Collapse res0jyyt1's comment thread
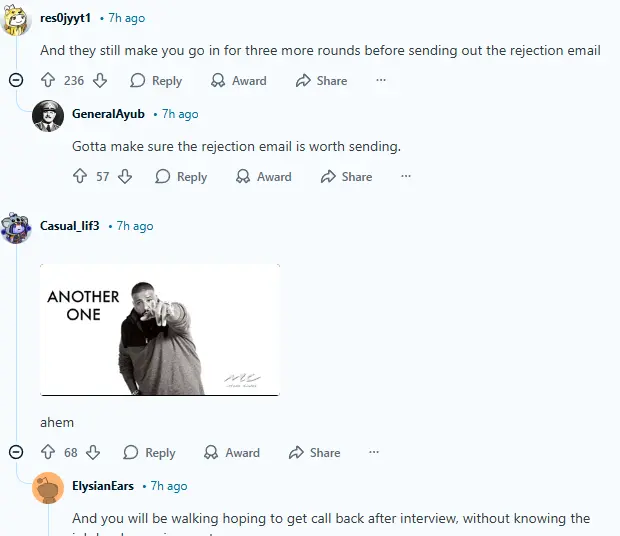620x536 pixels. (x=15, y=81)
